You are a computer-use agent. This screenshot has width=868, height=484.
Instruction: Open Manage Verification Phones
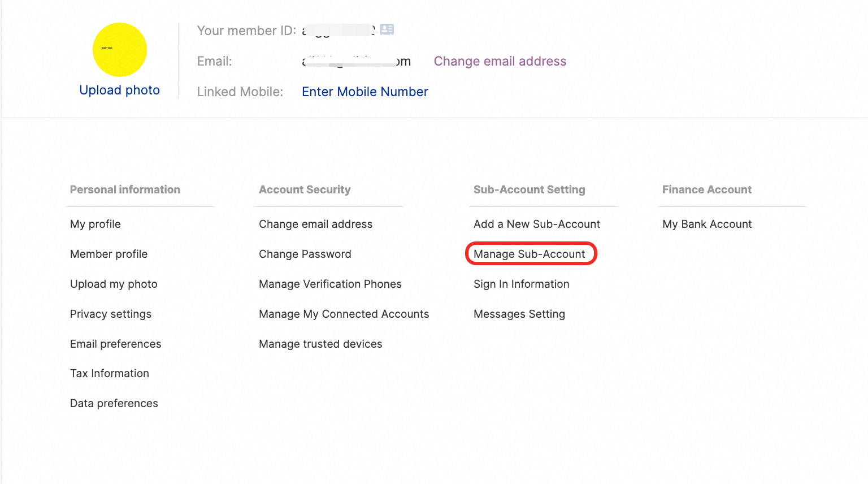330,284
